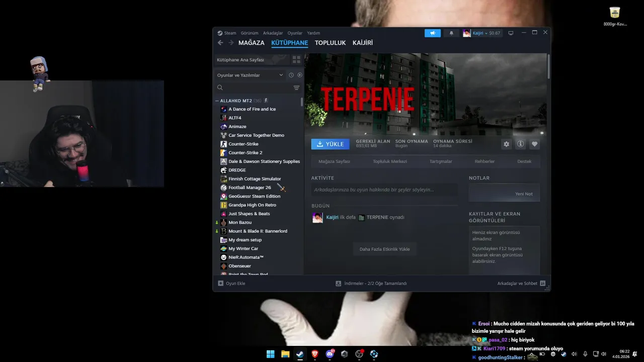
Task: Open File Explorer from the taskbar
Action: click(285, 354)
